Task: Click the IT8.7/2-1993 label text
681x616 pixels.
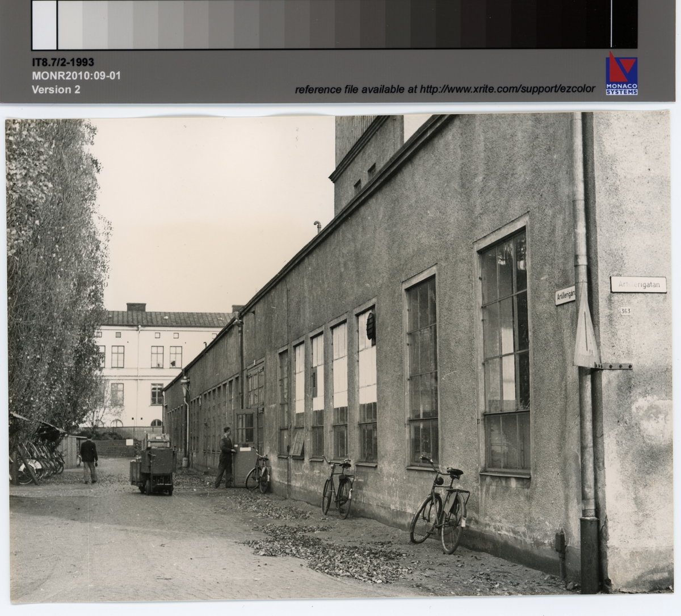Action: pyautogui.click(x=62, y=62)
